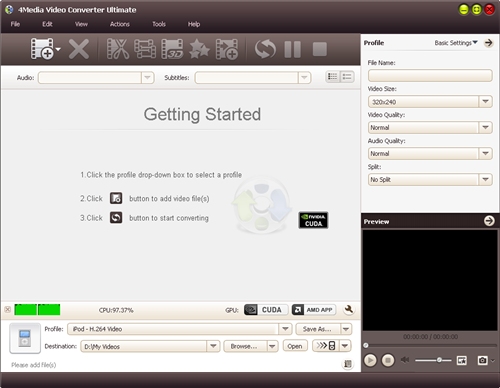Open the wrench settings icon
The height and width of the screenshot is (388, 500).
tap(349, 310)
